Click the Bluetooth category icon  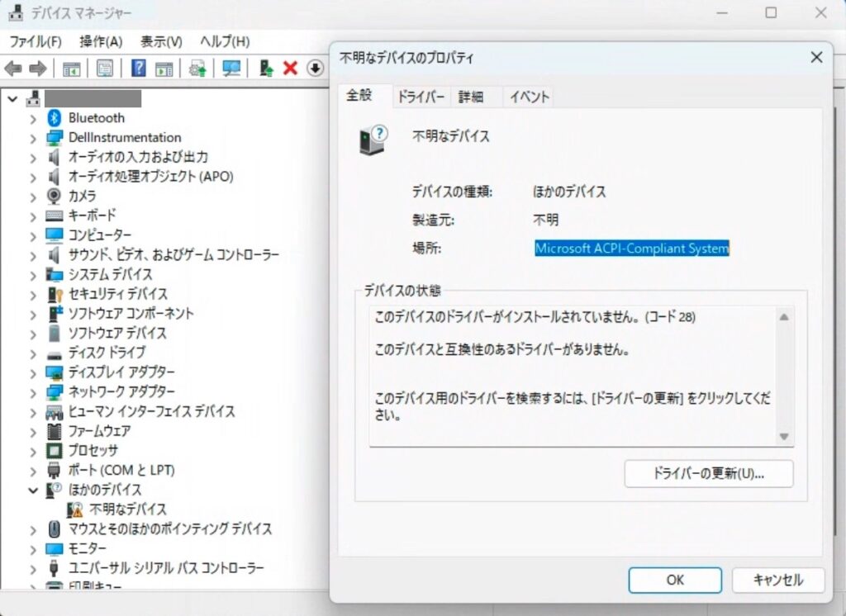pos(55,118)
